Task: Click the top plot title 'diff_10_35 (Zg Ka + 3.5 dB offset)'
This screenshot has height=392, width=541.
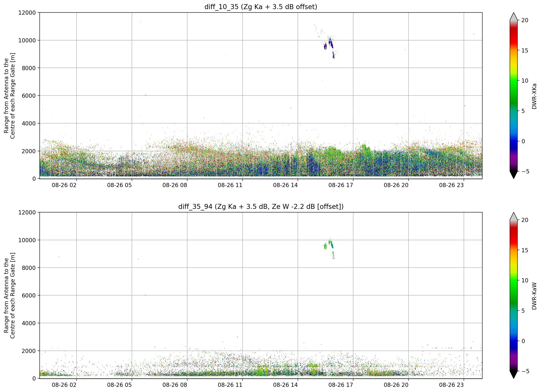Action: (261, 7)
